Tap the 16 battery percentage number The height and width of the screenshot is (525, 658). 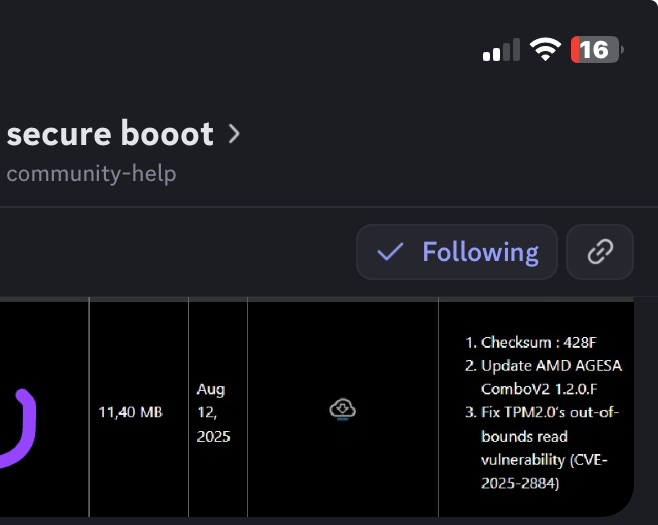593,50
